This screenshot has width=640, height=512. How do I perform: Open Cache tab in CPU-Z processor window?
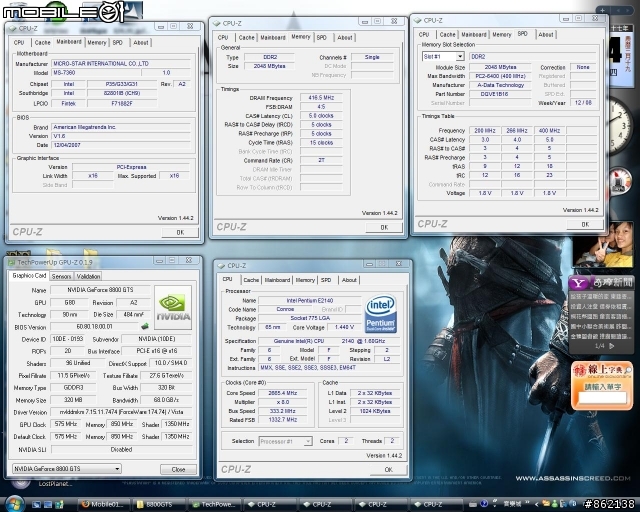251,280
